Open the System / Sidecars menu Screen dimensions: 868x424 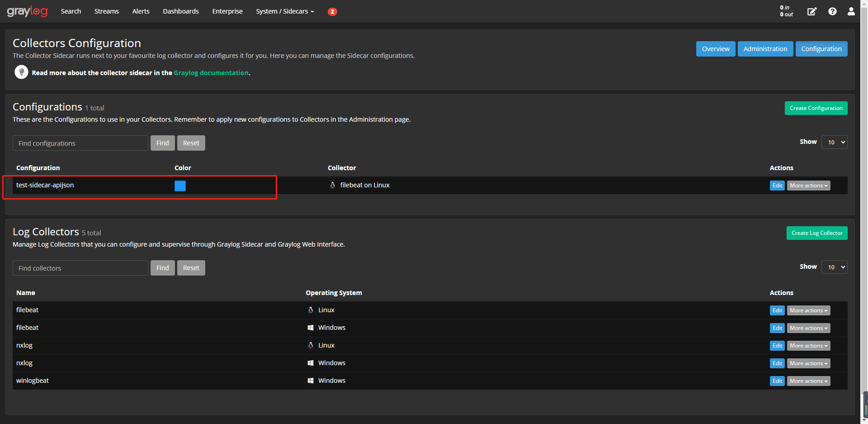point(284,11)
